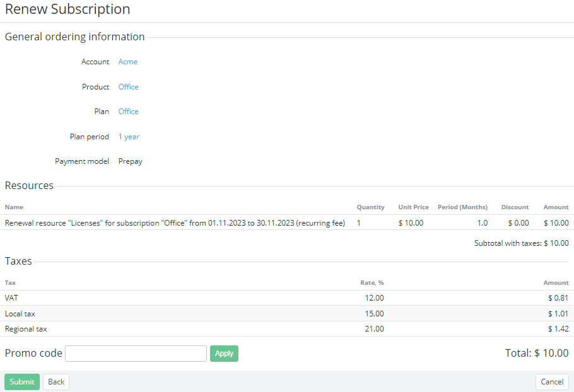Submit the subscription renewal
This screenshot has height=392, width=574.
coord(22,382)
